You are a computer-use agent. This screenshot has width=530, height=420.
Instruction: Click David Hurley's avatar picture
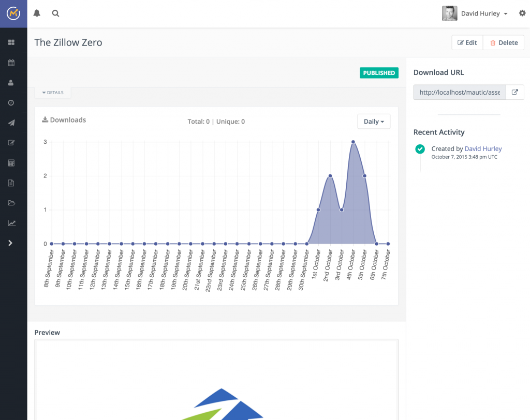pyautogui.click(x=450, y=13)
